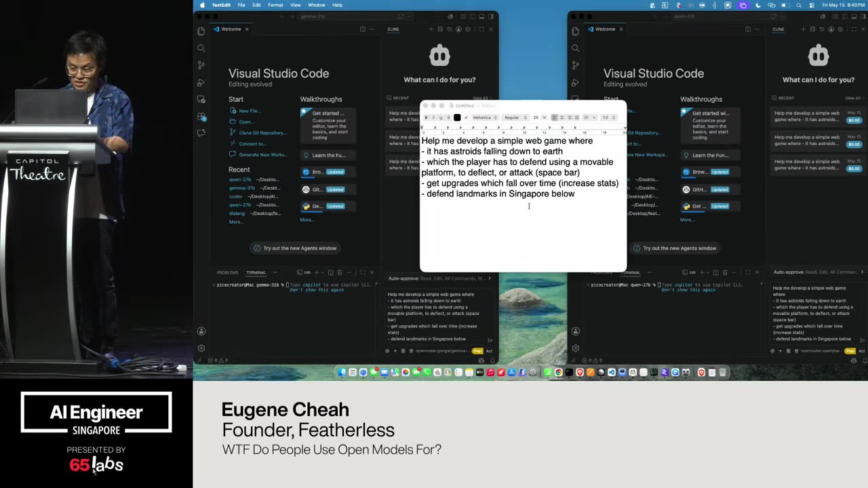This screenshot has width=868, height=488.
Task: Expand Auto-approve settings in right Cline panel
Action: (x=819, y=272)
